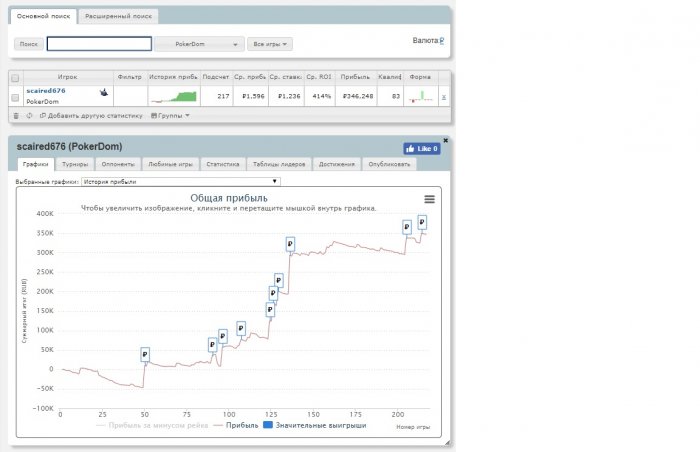The height and width of the screenshot is (452, 700).
Task: Expand the Все игры dropdown
Action: (269, 44)
